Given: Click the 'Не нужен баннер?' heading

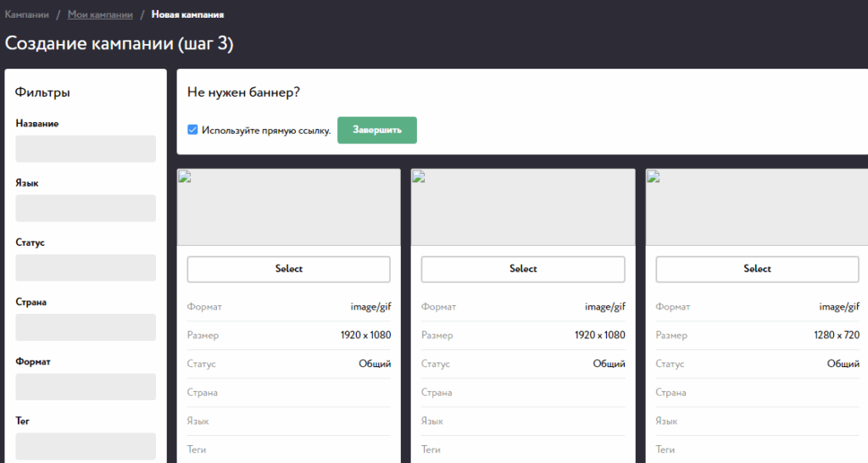Looking at the screenshot, I should pyautogui.click(x=244, y=92).
